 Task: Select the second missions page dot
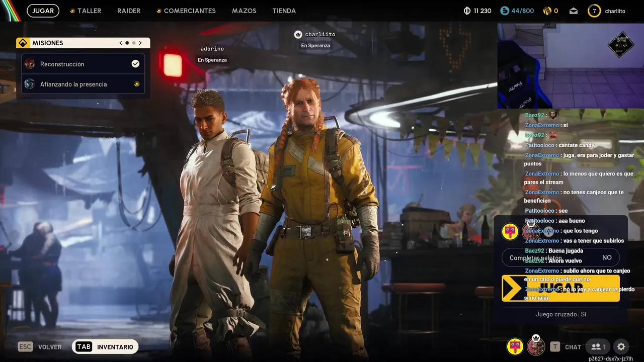[133, 43]
